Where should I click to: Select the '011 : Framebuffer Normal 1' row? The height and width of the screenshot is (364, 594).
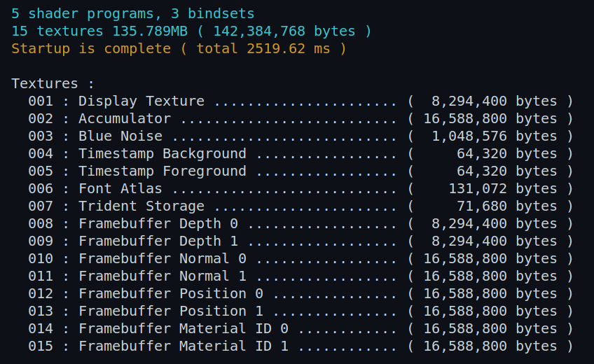click(301, 276)
